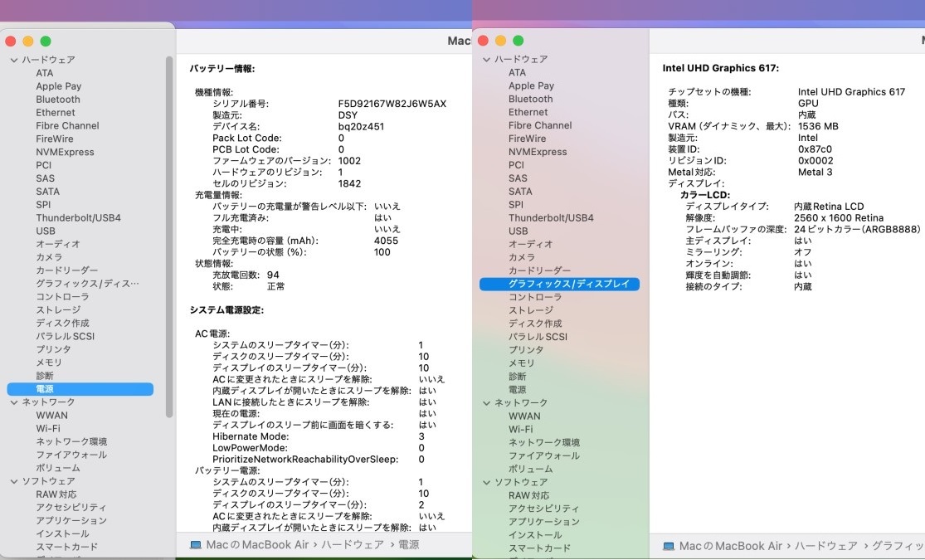Viewport: 925px width, 560px height.
Task: Collapse ネットワーク section in left window
Action: click(x=13, y=402)
